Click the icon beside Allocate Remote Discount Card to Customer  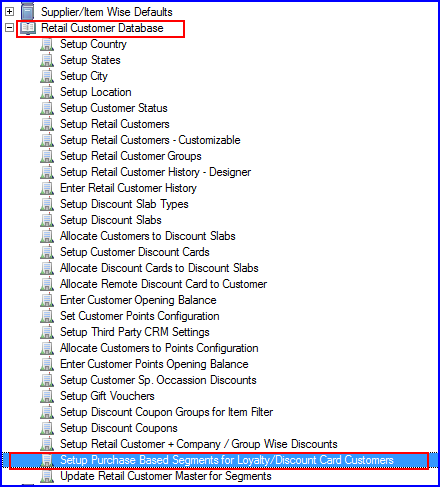coord(47,284)
